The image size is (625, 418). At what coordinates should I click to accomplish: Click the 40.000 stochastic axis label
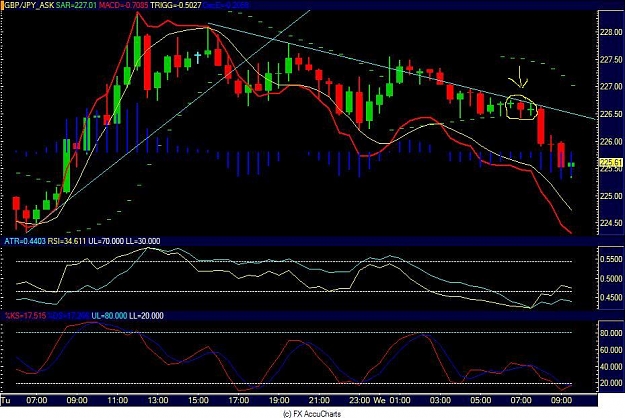[611, 367]
